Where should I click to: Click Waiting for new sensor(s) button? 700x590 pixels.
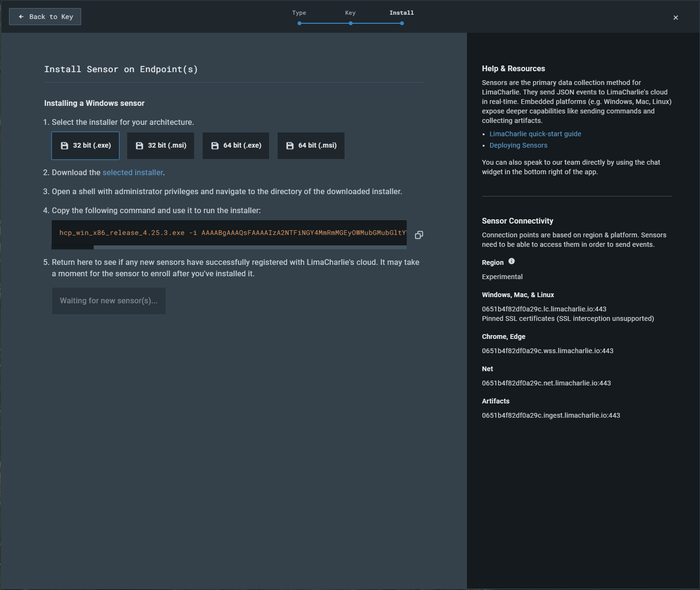(109, 301)
